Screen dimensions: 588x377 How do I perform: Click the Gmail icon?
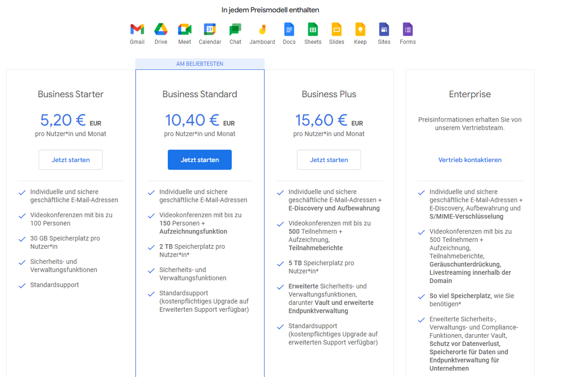(137, 29)
